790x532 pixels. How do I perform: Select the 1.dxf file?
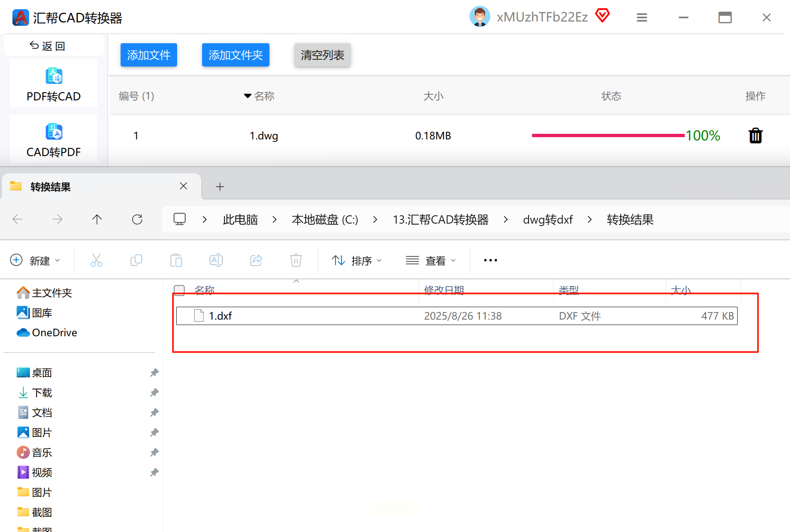click(x=220, y=316)
